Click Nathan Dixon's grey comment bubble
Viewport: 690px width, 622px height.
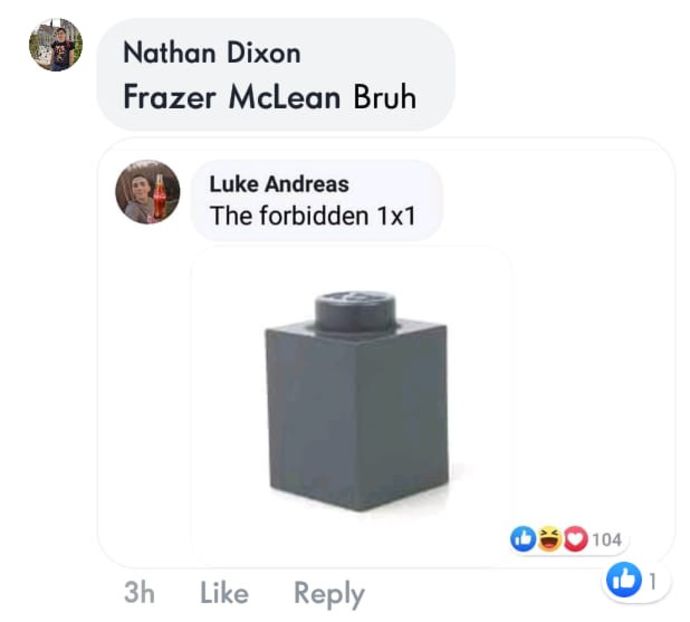(275, 74)
